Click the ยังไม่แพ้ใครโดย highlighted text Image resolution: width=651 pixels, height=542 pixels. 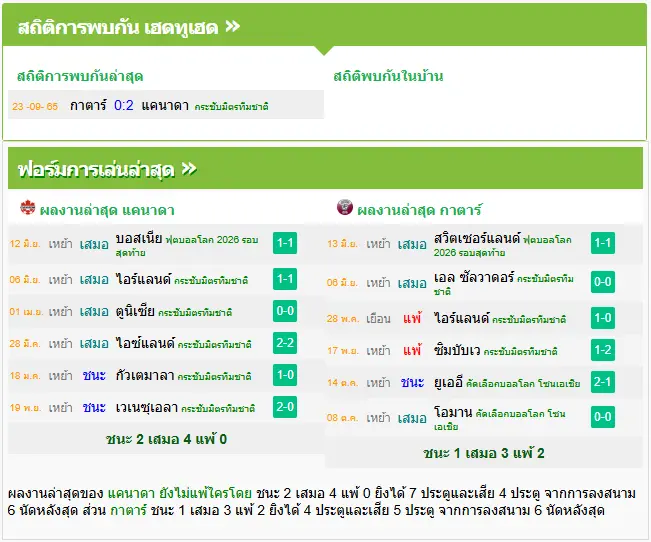click(206, 493)
